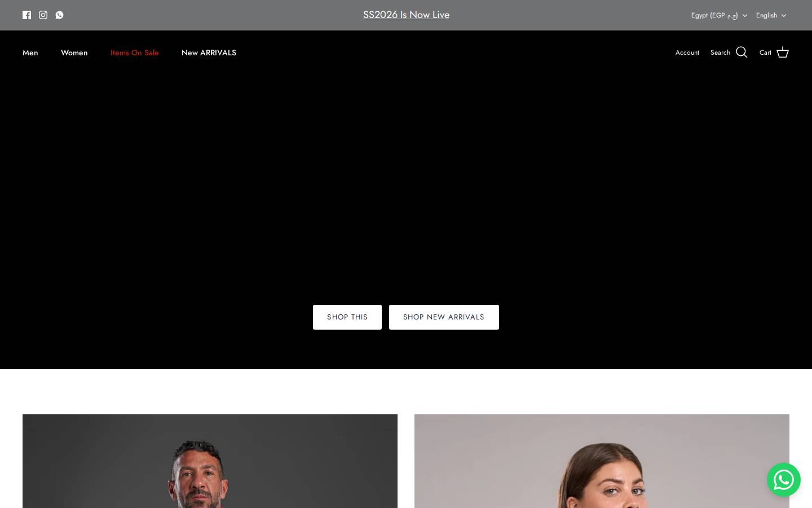Click the search magnifier icon
The height and width of the screenshot is (508, 812).
coord(742,52)
